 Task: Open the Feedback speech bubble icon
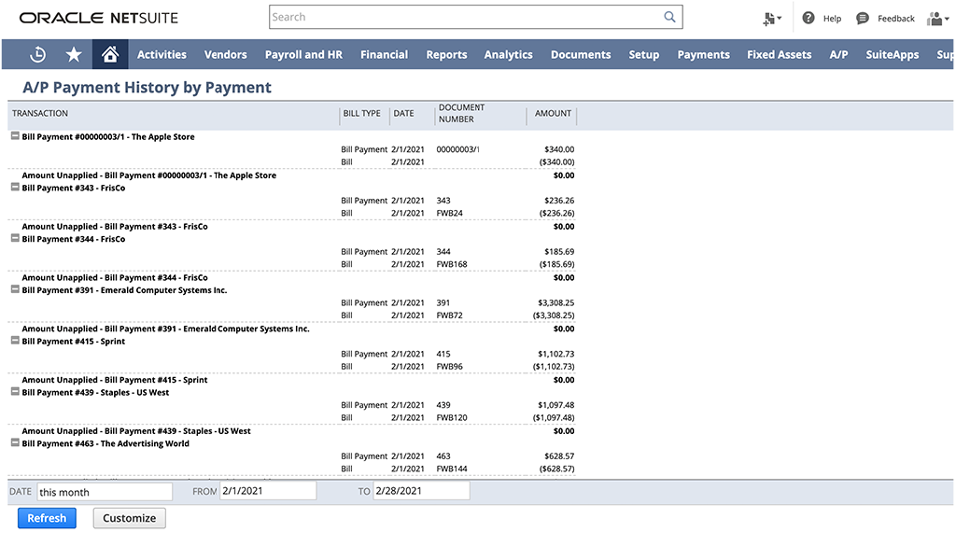click(x=861, y=17)
